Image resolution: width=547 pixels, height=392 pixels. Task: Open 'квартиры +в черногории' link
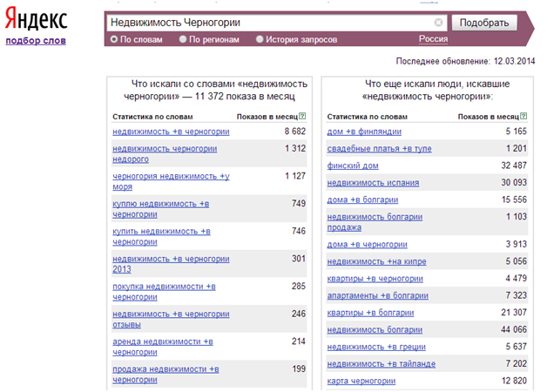(375, 279)
